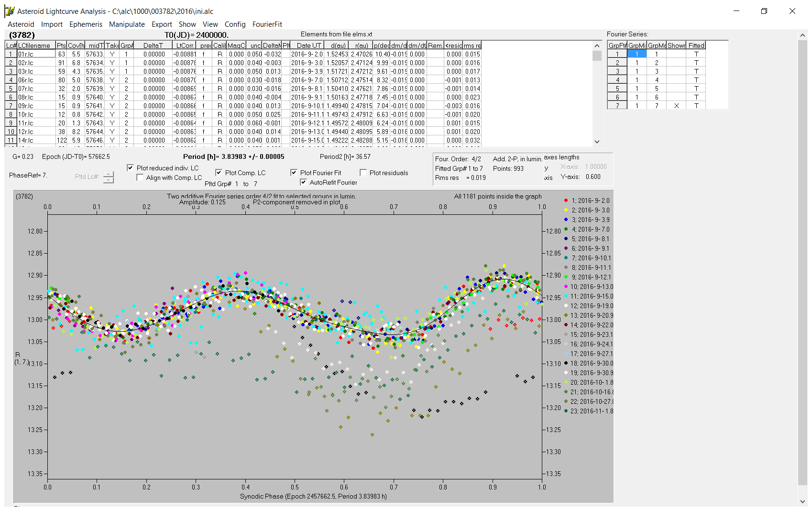Click Fourier series row number 4
The height and width of the screenshot is (511, 812).
pos(617,80)
